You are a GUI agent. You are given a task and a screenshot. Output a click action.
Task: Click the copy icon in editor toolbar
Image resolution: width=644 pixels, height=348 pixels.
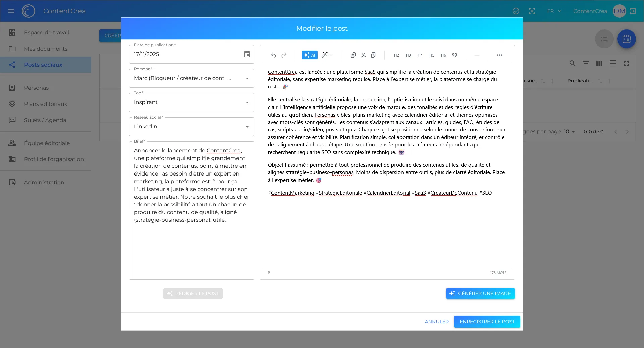point(353,55)
